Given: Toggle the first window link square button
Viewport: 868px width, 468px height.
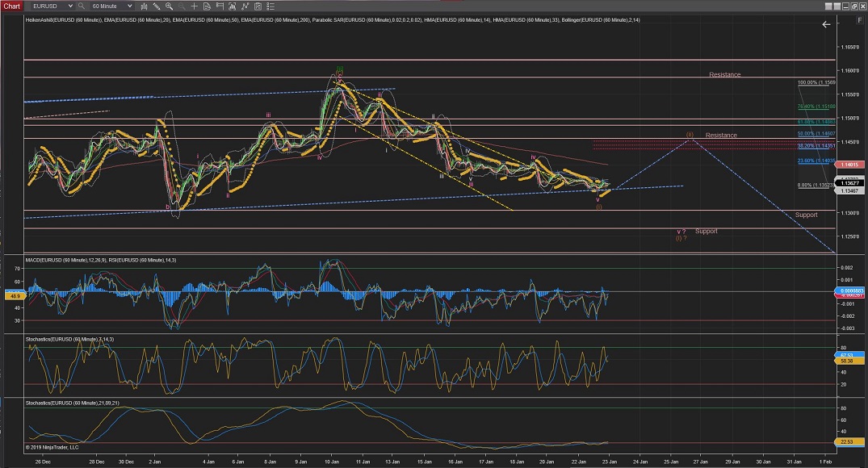Looking at the screenshot, I should tap(828, 6).
